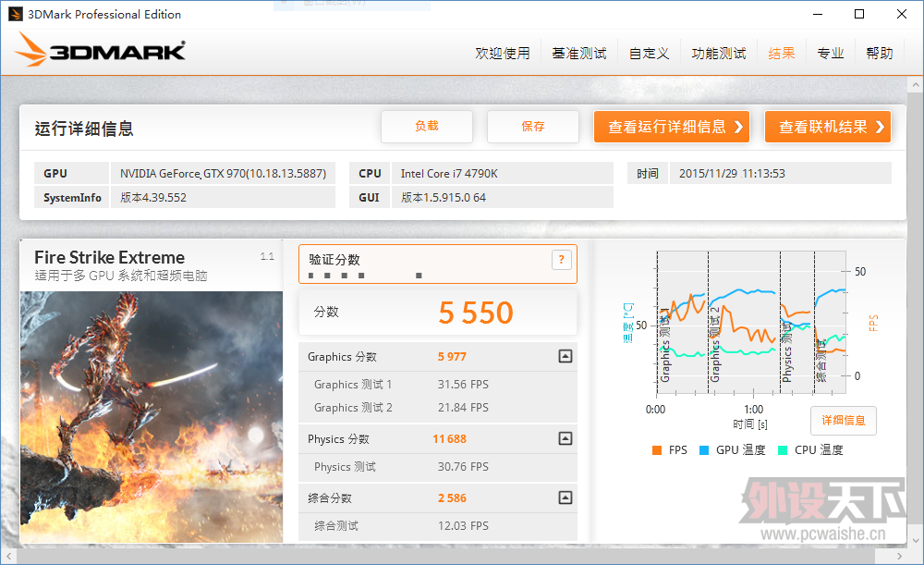
Task: Open the 欢迎使用 tab
Action: click(503, 54)
